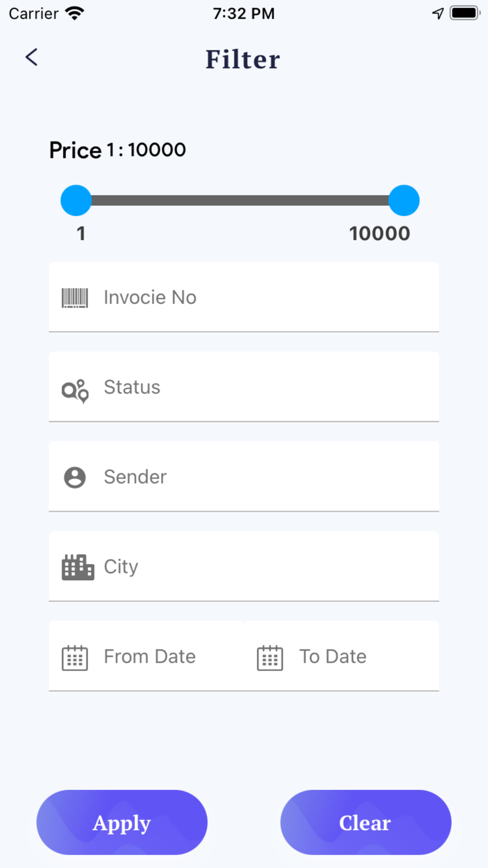Click the minimum price slider handle
Viewport: 488px width, 868px height.
76,200
